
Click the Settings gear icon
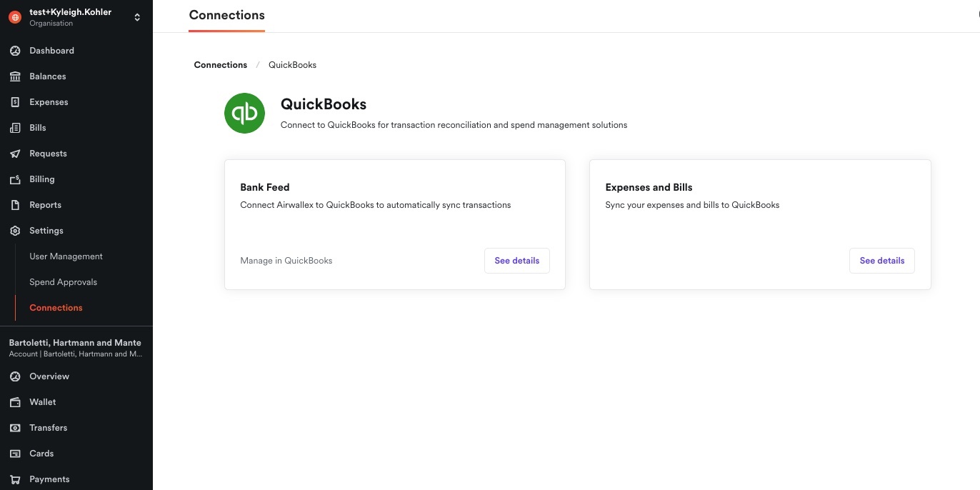[x=15, y=231]
